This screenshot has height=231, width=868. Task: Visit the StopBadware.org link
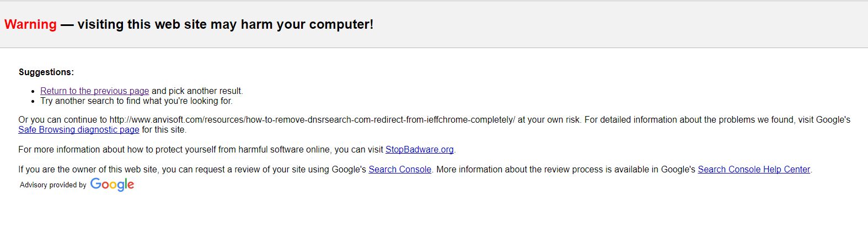[419, 149]
